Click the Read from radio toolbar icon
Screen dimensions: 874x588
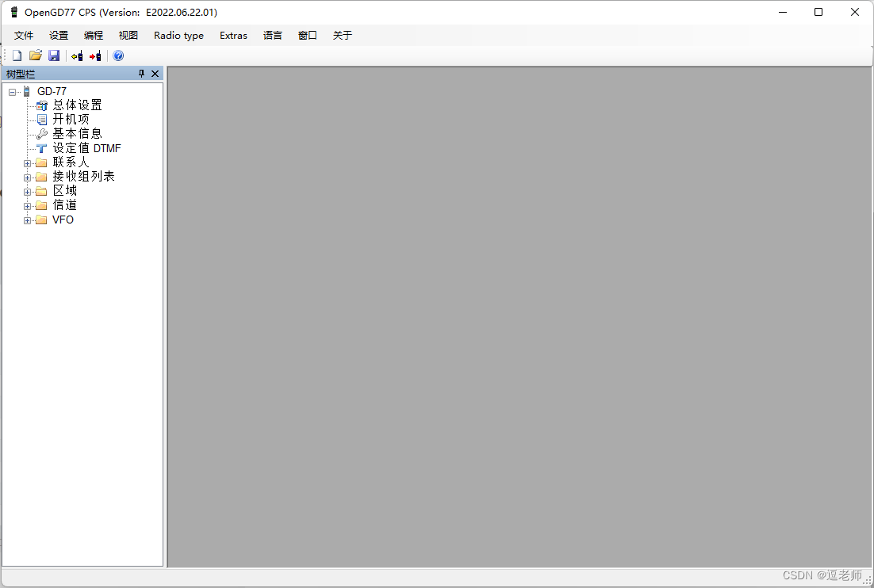tap(77, 55)
